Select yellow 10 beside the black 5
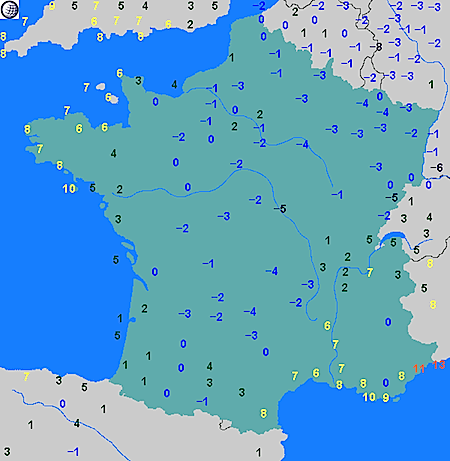Image resolution: width=450 pixels, height=461 pixels. (x=69, y=189)
